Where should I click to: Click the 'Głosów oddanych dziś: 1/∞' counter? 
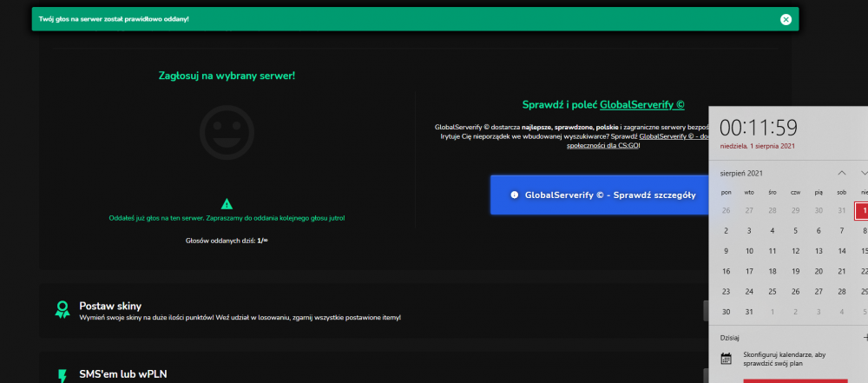pos(227,241)
